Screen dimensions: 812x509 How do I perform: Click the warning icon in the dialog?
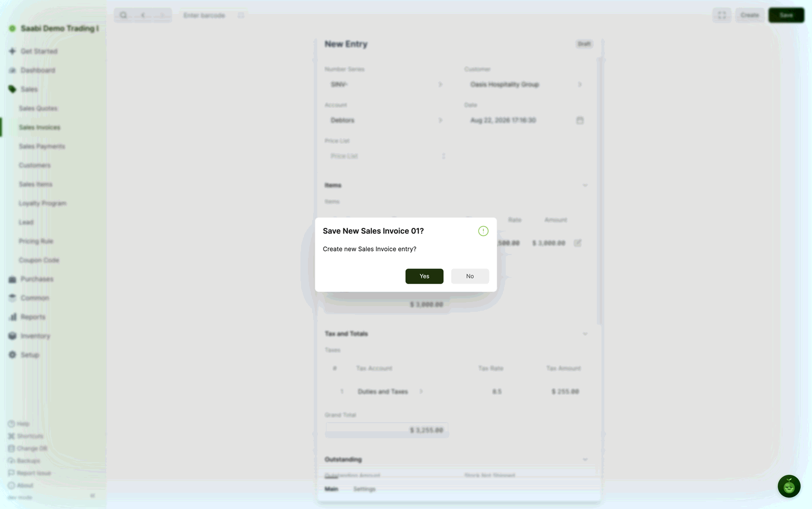483,231
